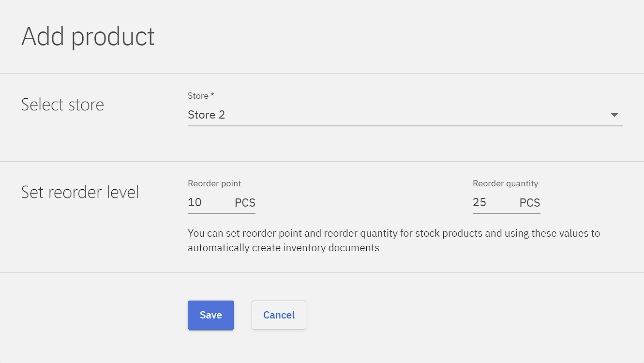Click the PCS unit beside Reorder quantity
The image size is (644, 363).
click(x=529, y=203)
